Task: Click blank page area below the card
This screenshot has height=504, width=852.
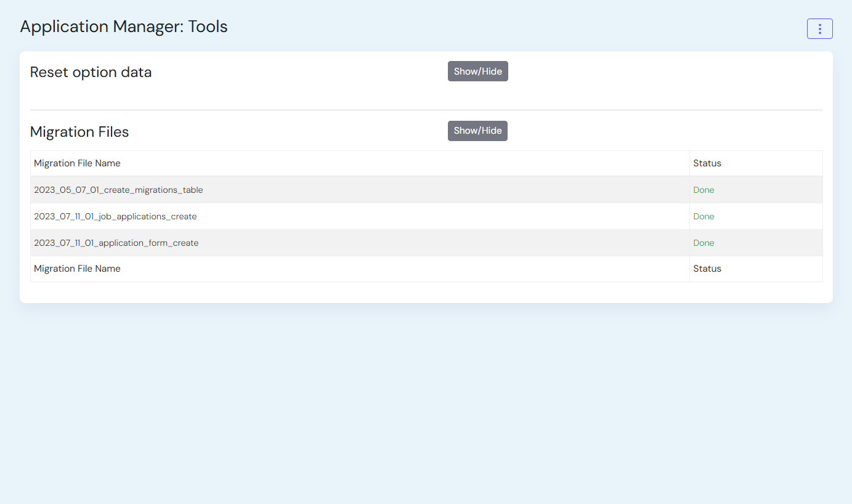Action: (425, 400)
